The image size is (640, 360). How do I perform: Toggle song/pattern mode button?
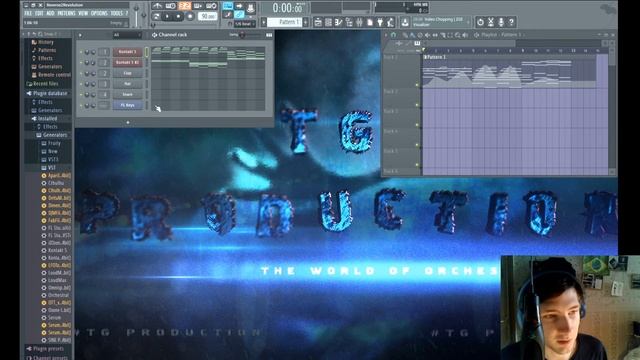pyautogui.click(x=156, y=17)
